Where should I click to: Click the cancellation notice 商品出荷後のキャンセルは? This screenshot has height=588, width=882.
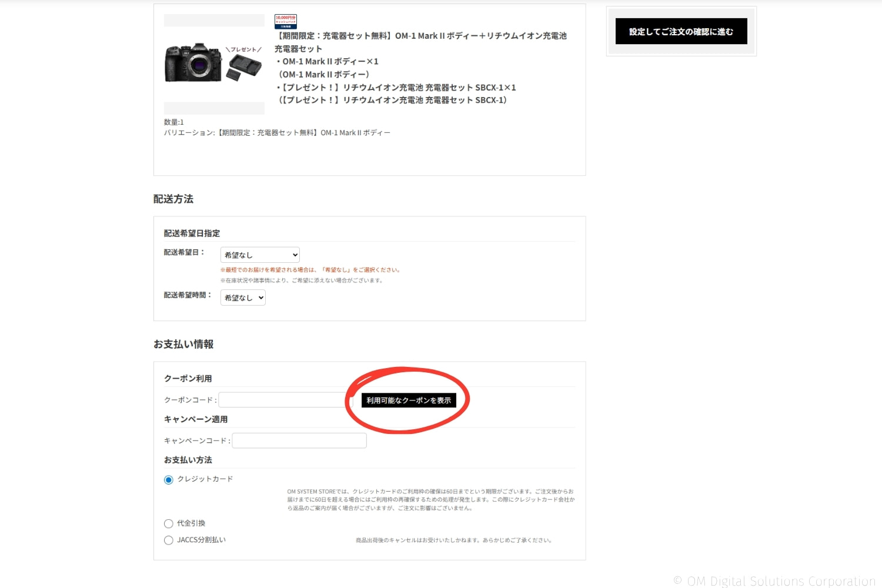point(454,540)
